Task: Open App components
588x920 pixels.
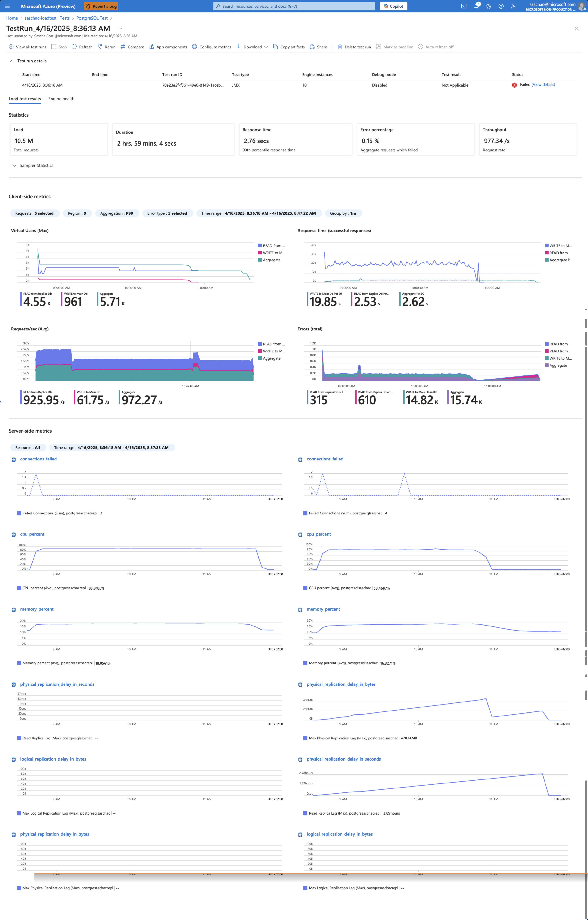Action: 168,47
